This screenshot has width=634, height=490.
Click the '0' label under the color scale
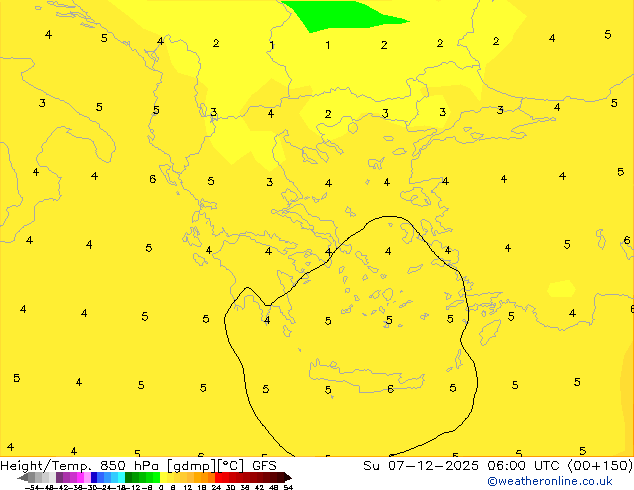161,487
